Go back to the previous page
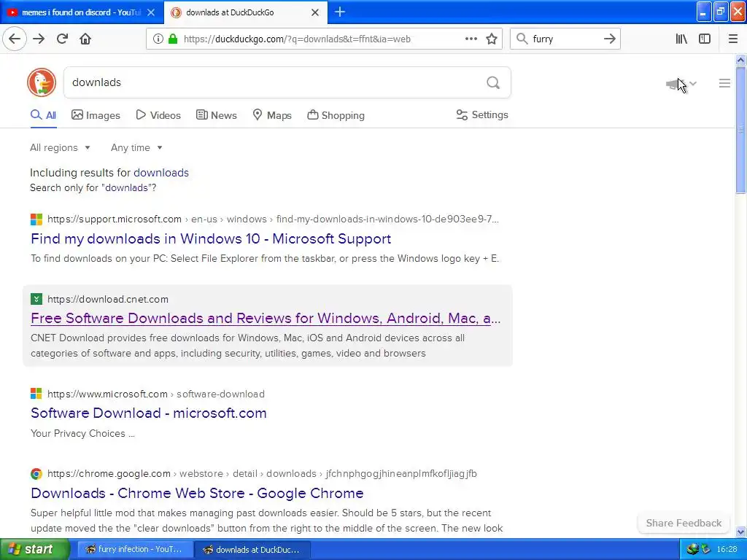 (x=15, y=39)
